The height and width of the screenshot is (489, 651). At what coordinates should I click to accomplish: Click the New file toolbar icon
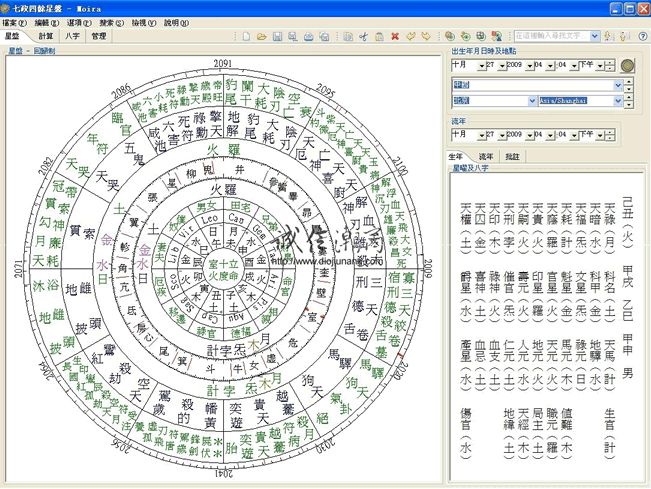pyautogui.click(x=246, y=36)
